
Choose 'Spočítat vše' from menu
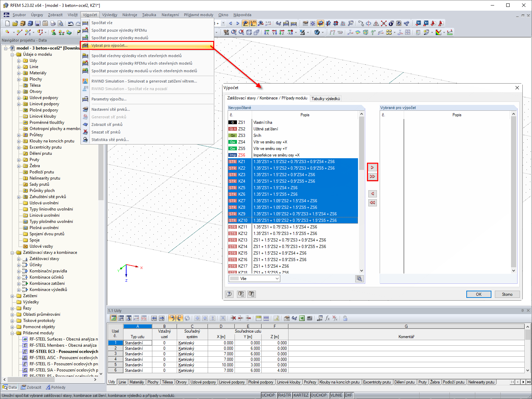pos(148,23)
